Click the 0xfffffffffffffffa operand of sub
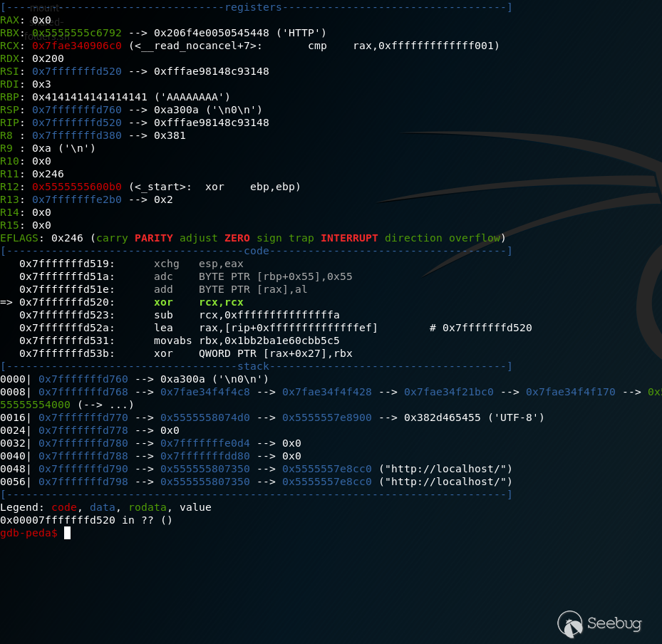The height and width of the screenshot is (644, 662). click(281, 316)
